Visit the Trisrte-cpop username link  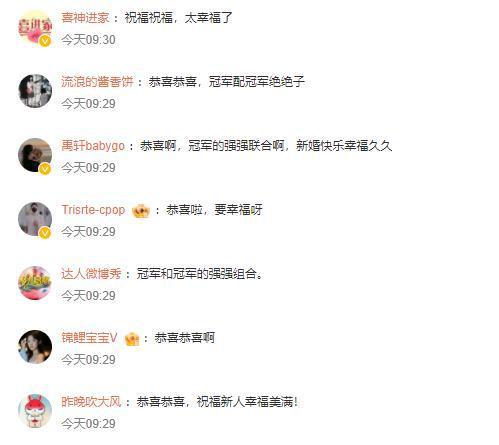[x=93, y=210]
